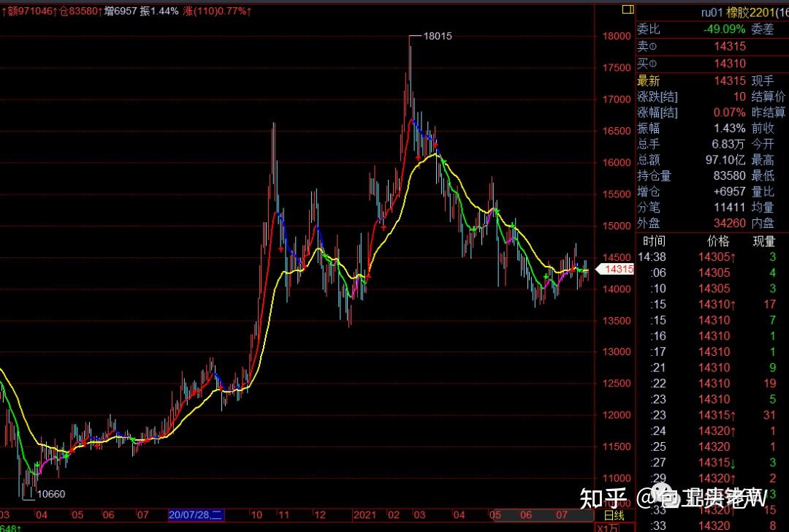Select the 14:38 row in the tick list
This screenshot has width=789, height=532.
coord(652,257)
